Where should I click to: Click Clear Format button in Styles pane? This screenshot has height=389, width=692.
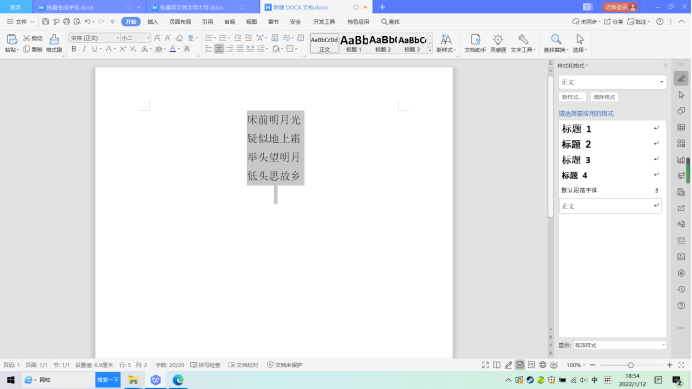pyautogui.click(x=604, y=97)
